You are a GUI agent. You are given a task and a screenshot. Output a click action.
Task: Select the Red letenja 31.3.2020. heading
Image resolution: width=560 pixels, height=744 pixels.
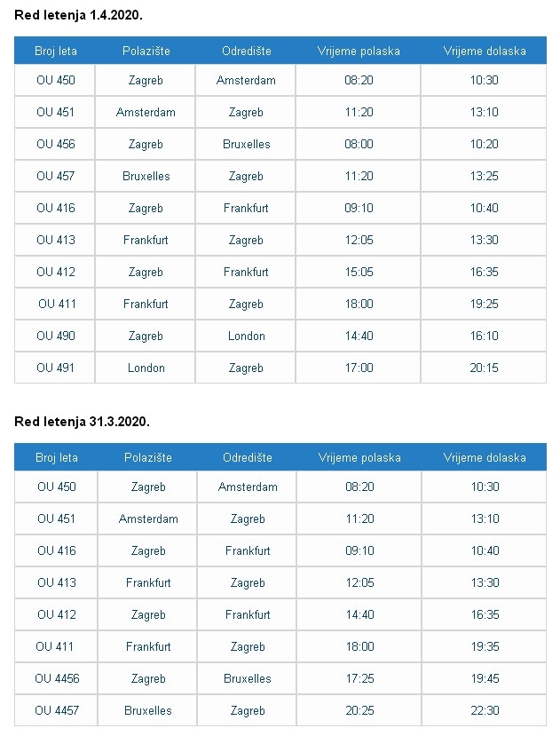coord(82,422)
